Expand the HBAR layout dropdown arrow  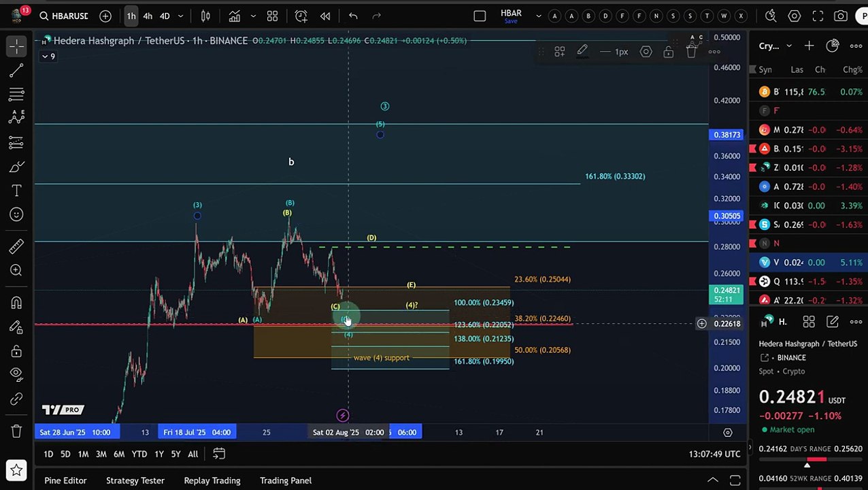539,16
